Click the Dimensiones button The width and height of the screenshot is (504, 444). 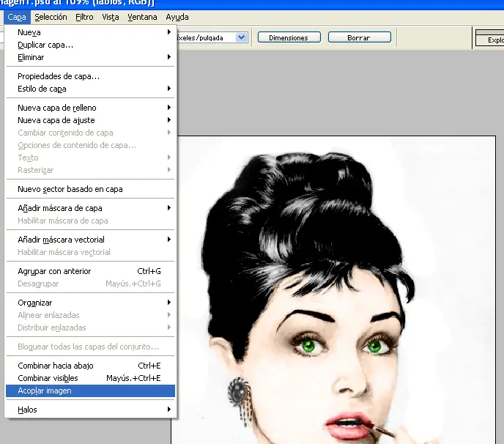(x=289, y=37)
